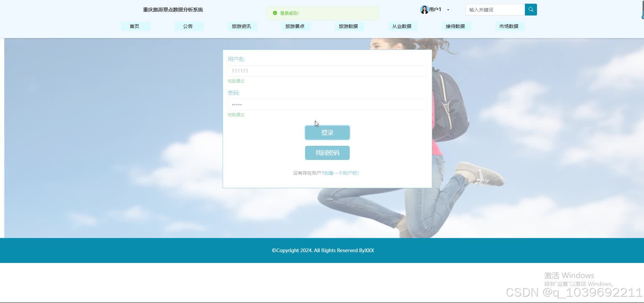Image resolution: width=644 pixels, height=303 pixels.
Task: Open the 旅游数据 section
Action: 349,26
